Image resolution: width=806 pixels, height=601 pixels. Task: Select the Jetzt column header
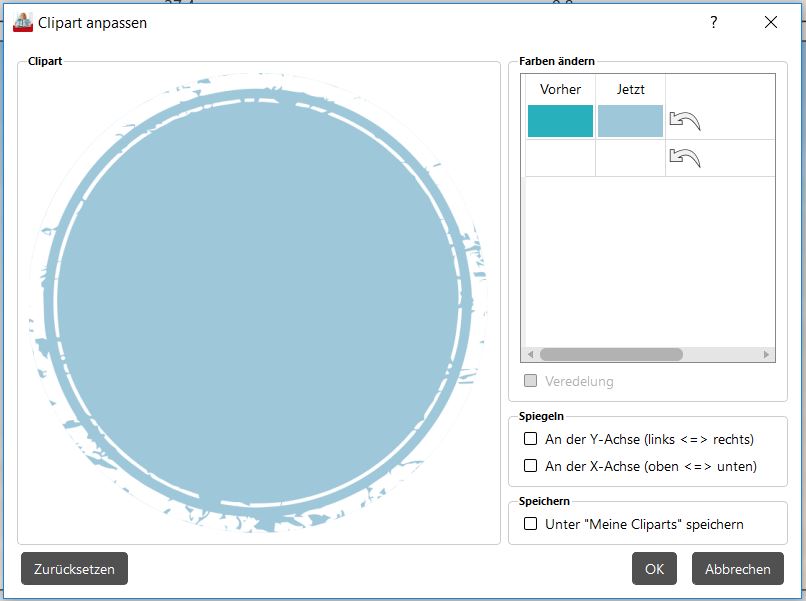[x=630, y=89]
